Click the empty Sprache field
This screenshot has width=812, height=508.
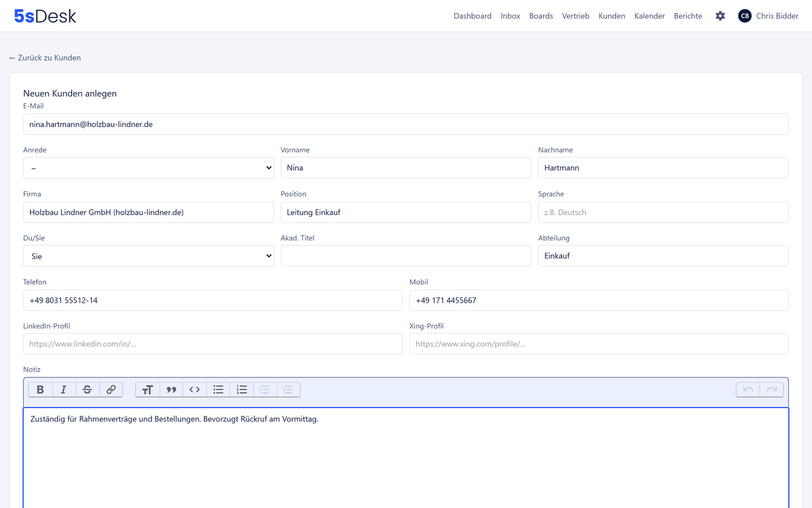(x=663, y=212)
